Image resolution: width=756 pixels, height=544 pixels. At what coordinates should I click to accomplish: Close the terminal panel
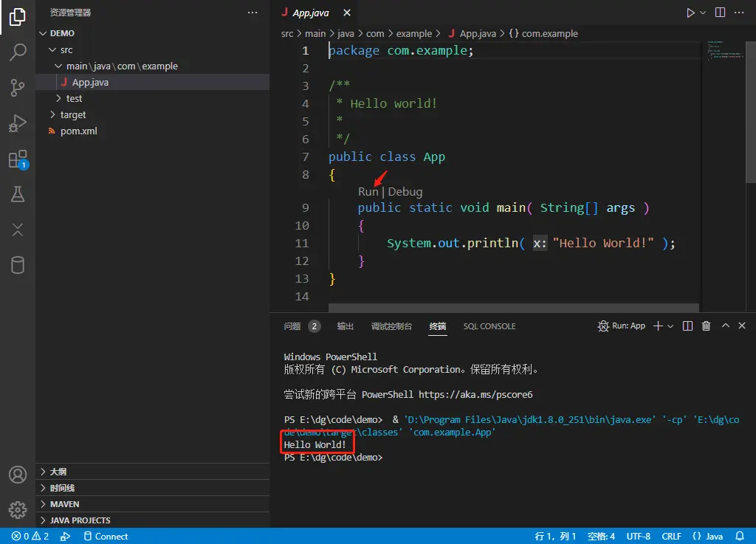(x=742, y=326)
